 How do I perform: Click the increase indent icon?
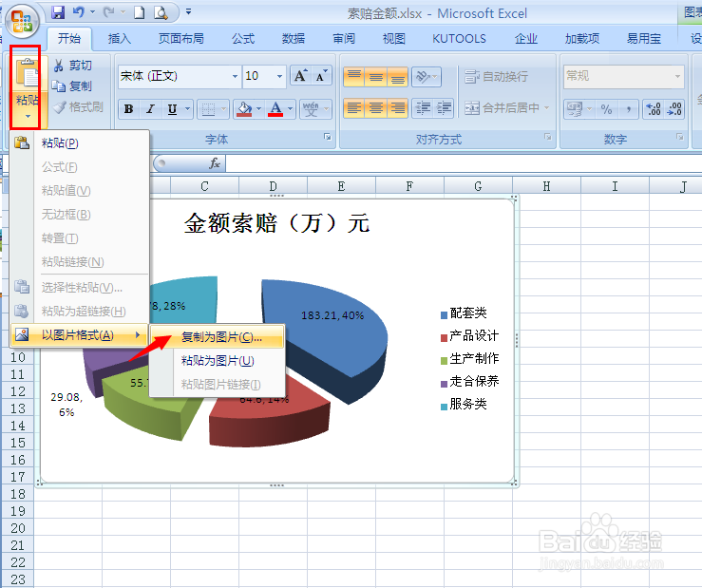pos(444,108)
